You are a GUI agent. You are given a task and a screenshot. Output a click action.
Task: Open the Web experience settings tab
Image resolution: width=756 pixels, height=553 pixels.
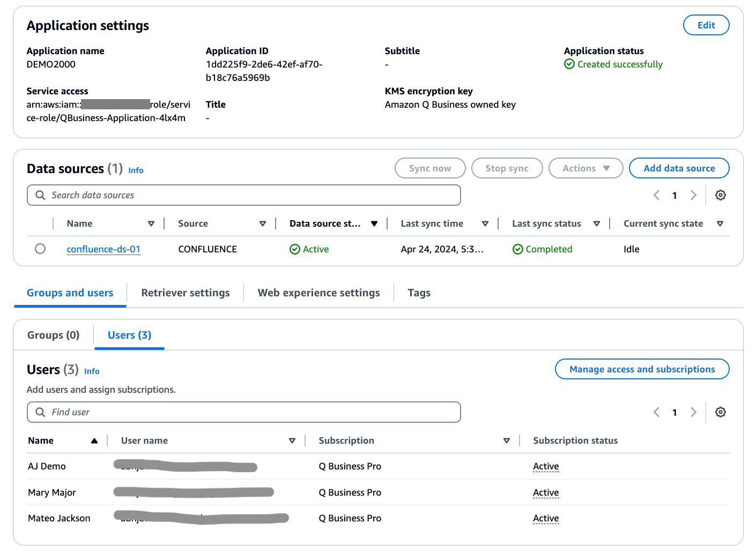pyautogui.click(x=319, y=293)
